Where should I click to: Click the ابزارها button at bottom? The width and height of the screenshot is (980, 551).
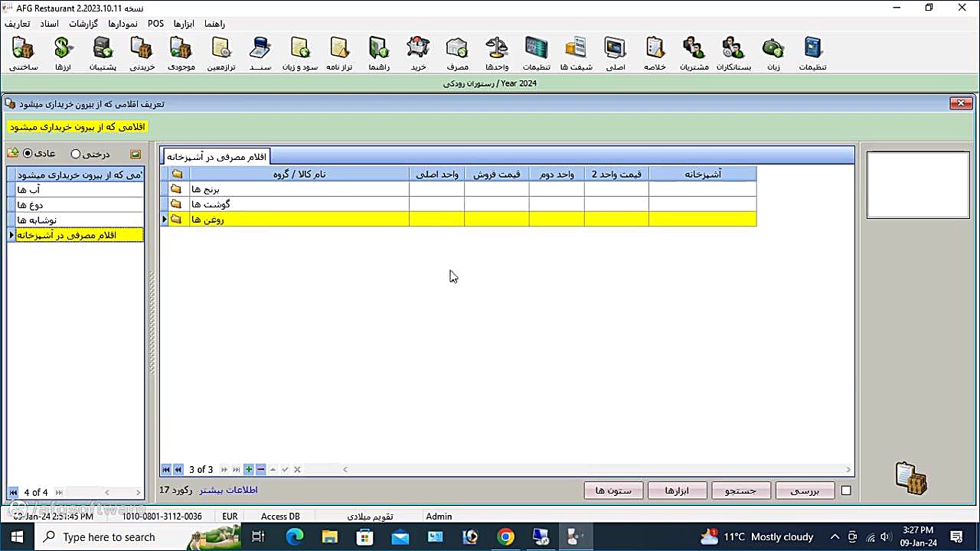(677, 491)
